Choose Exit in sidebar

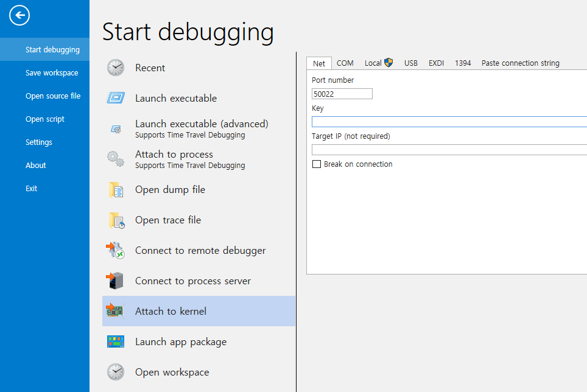[x=45, y=189]
